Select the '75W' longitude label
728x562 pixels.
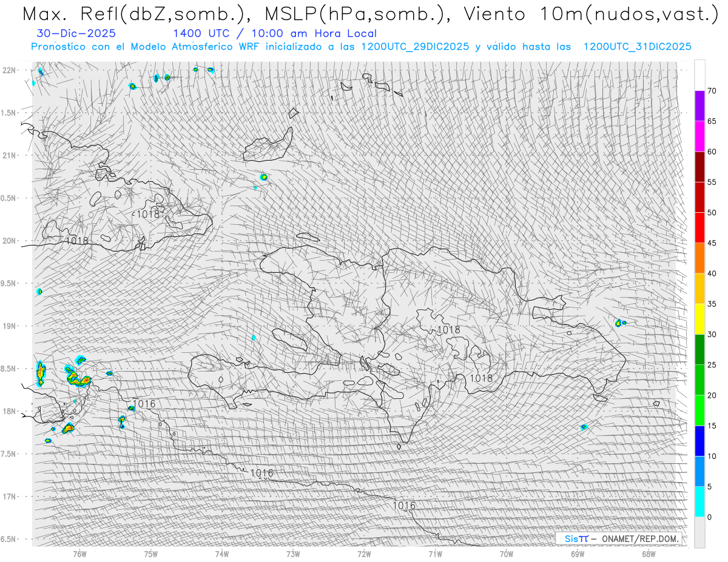pos(151,554)
